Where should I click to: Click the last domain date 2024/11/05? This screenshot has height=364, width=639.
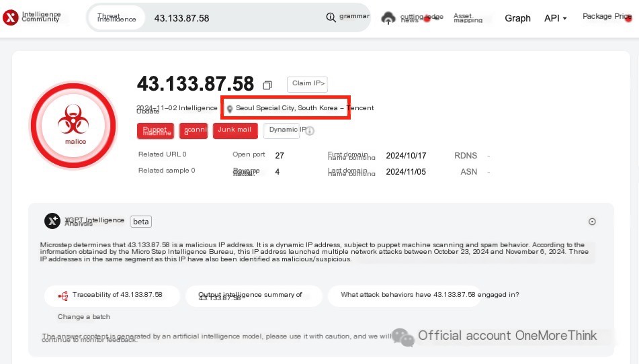[x=406, y=172]
